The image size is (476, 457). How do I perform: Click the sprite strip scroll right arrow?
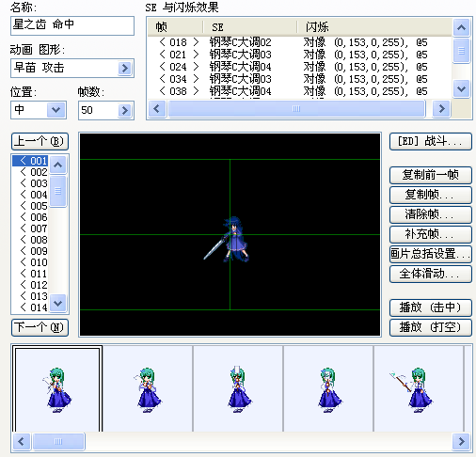point(461,442)
